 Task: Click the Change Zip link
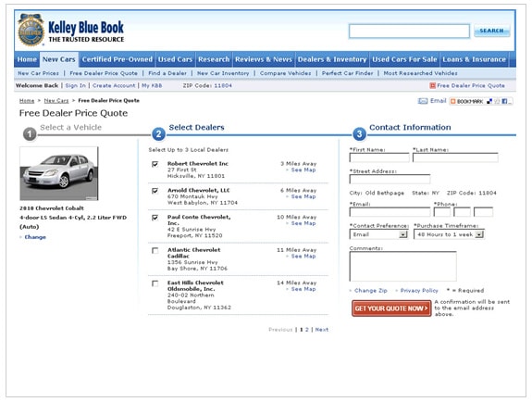pyautogui.click(x=370, y=291)
